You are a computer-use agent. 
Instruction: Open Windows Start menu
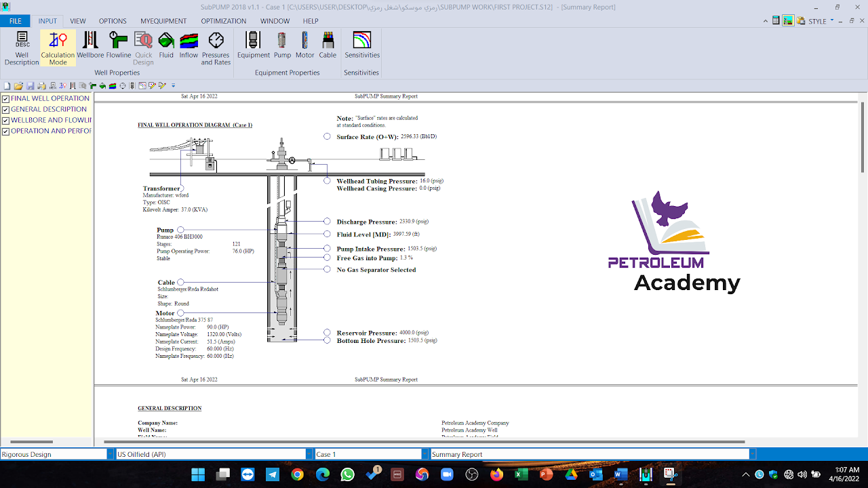(x=198, y=474)
